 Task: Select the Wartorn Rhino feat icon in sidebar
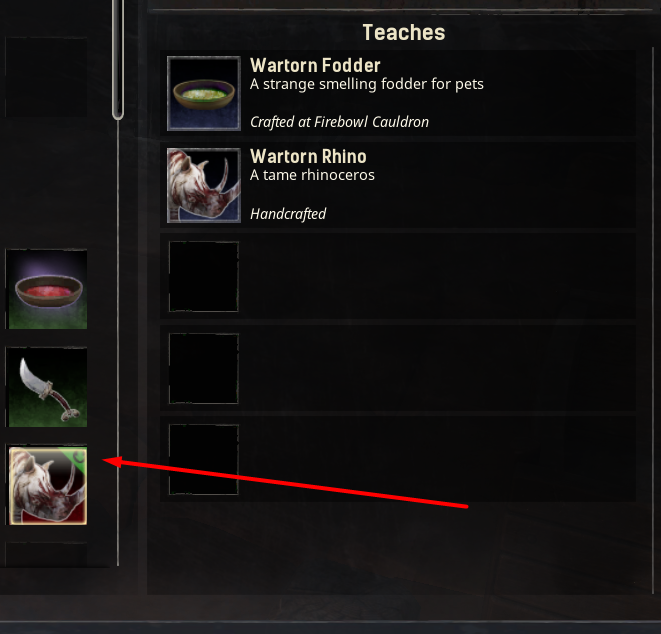(48, 486)
